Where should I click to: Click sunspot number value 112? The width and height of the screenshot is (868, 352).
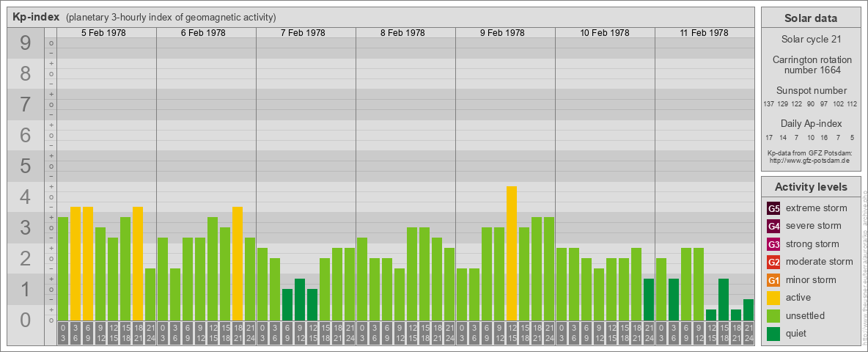pyautogui.click(x=853, y=104)
